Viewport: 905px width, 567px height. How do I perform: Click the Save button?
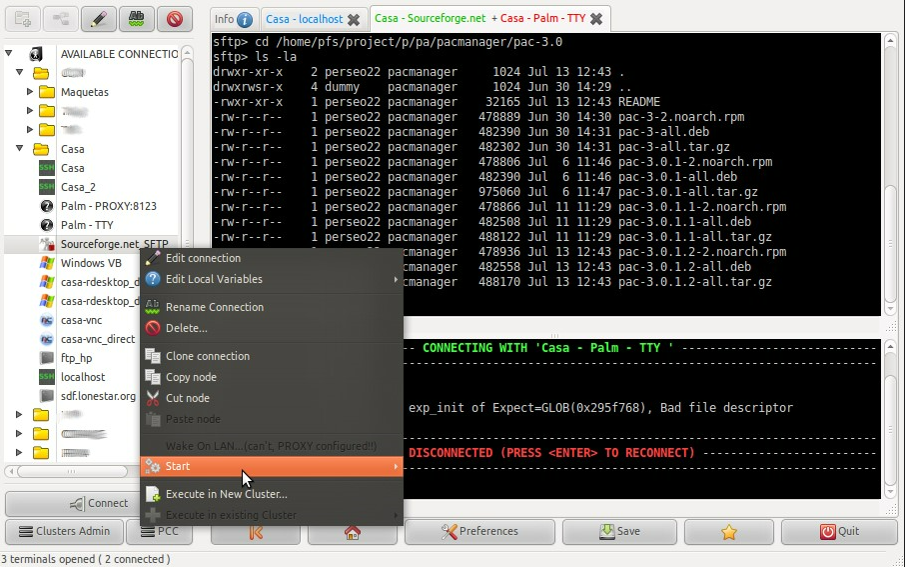click(619, 532)
